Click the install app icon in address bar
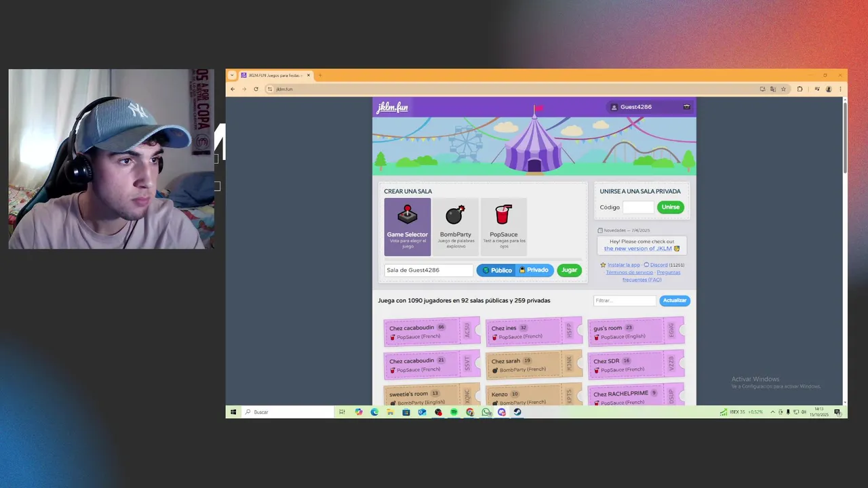 [x=762, y=89]
